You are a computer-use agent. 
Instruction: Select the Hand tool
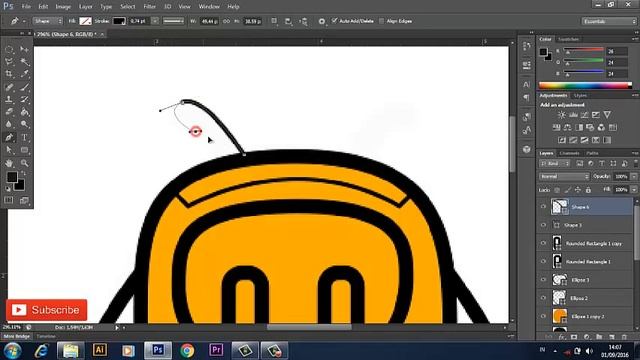[x=9, y=163]
